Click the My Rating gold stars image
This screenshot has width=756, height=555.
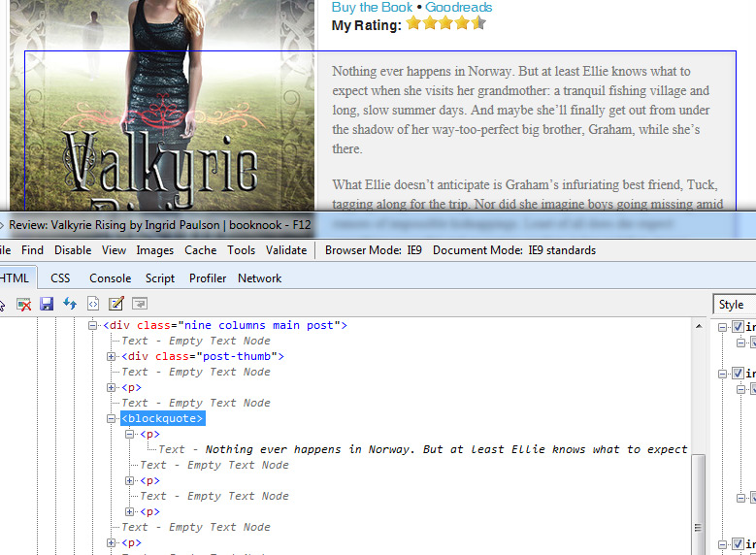(x=445, y=23)
